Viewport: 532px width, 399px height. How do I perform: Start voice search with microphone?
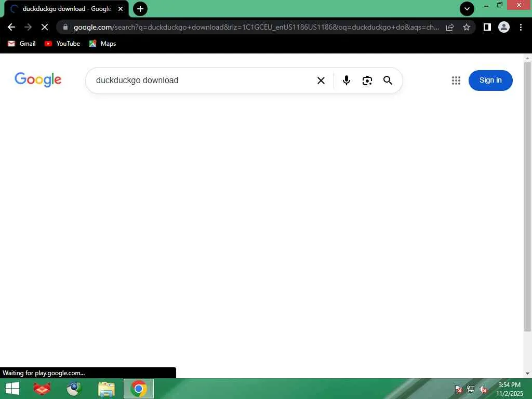click(x=347, y=81)
